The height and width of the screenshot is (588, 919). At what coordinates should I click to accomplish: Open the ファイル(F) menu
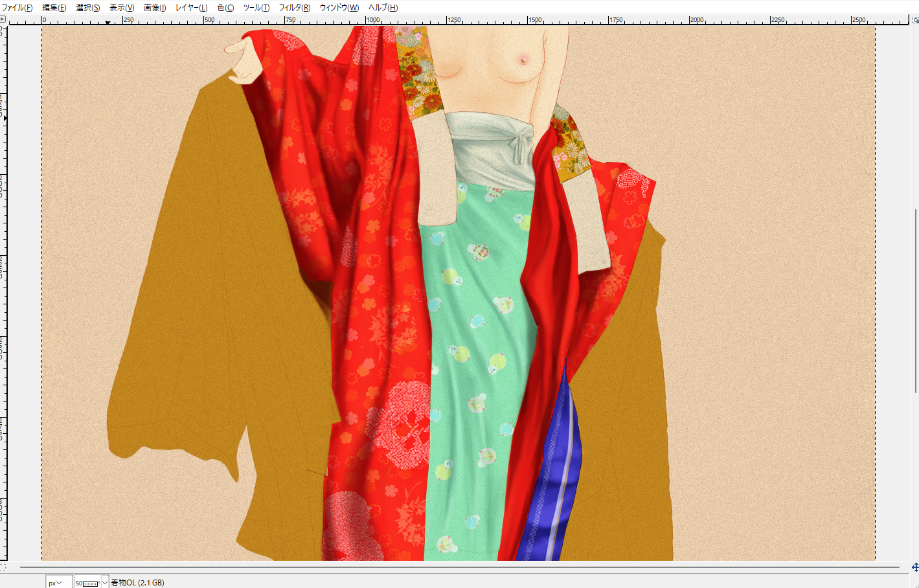(x=17, y=8)
